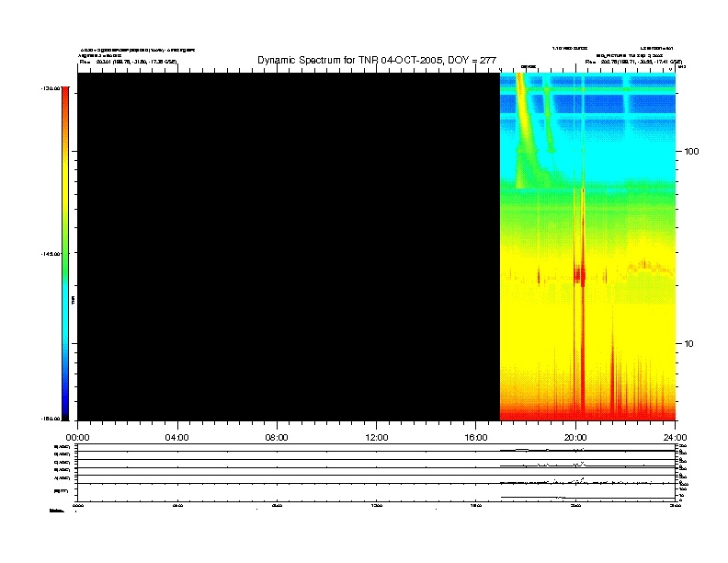Click the 20:00 time axis label
Screen dimensions: 728x563
point(575,438)
